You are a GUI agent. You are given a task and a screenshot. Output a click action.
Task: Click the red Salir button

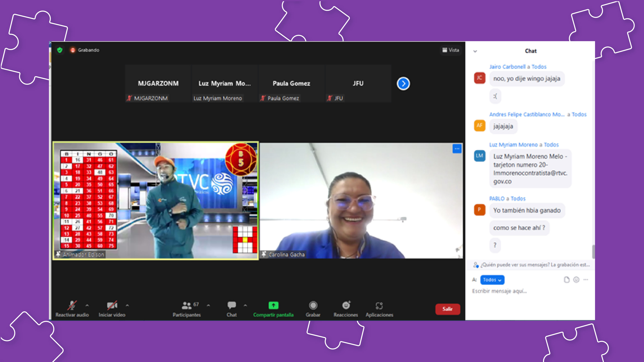point(447,309)
